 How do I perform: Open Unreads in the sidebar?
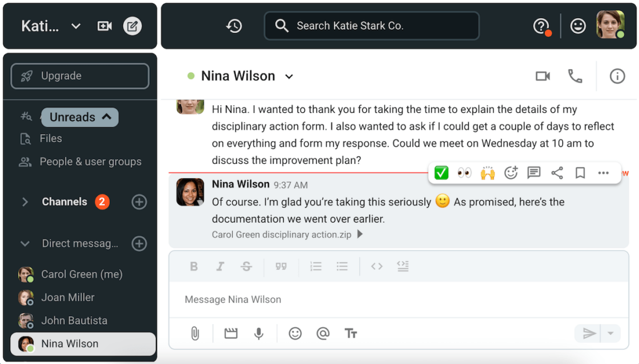(x=79, y=117)
